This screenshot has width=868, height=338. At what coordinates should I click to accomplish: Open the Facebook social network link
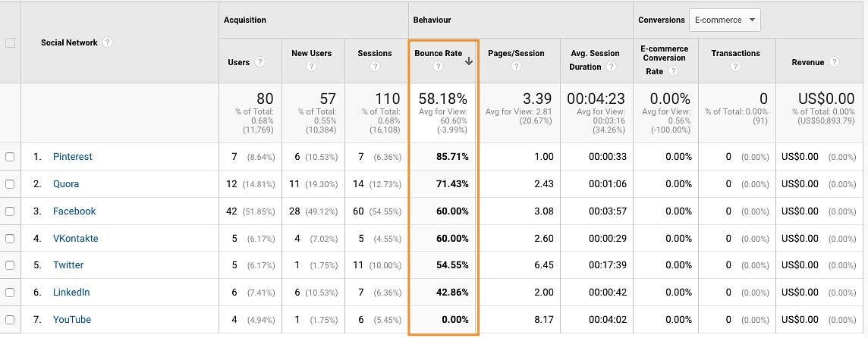(x=74, y=211)
